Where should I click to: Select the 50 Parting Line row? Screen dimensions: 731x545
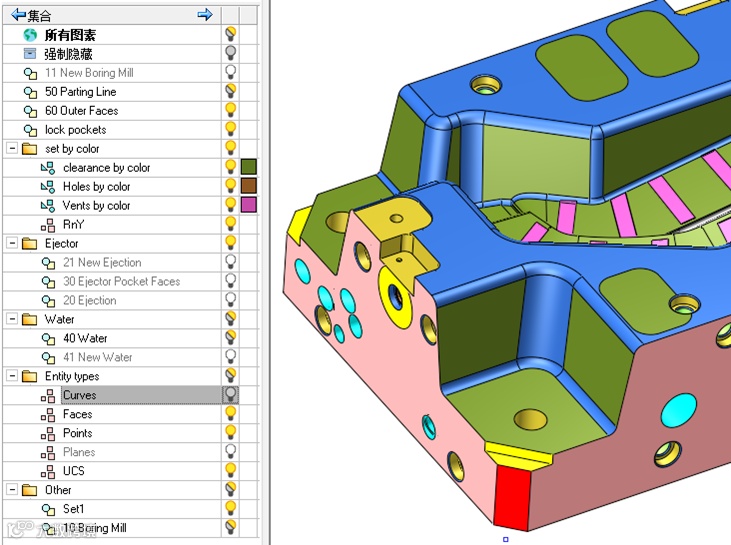click(x=112, y=92)
